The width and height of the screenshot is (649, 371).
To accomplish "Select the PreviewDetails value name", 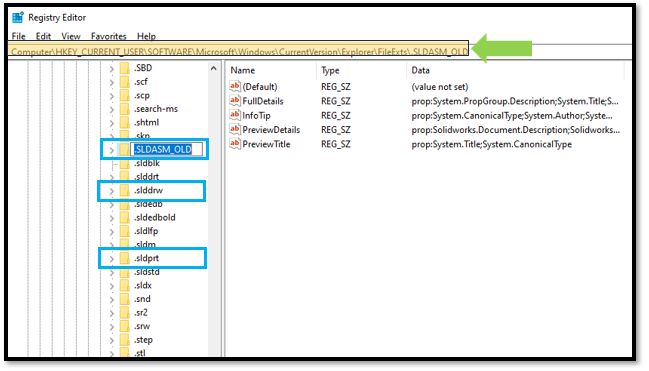I will click(271, 130).
